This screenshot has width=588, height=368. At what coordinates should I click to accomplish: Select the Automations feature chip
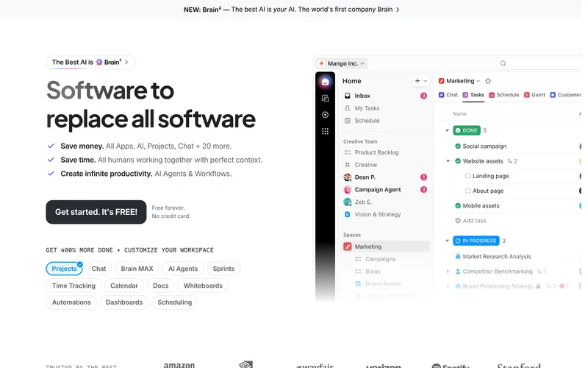click(x=71, y=302)
